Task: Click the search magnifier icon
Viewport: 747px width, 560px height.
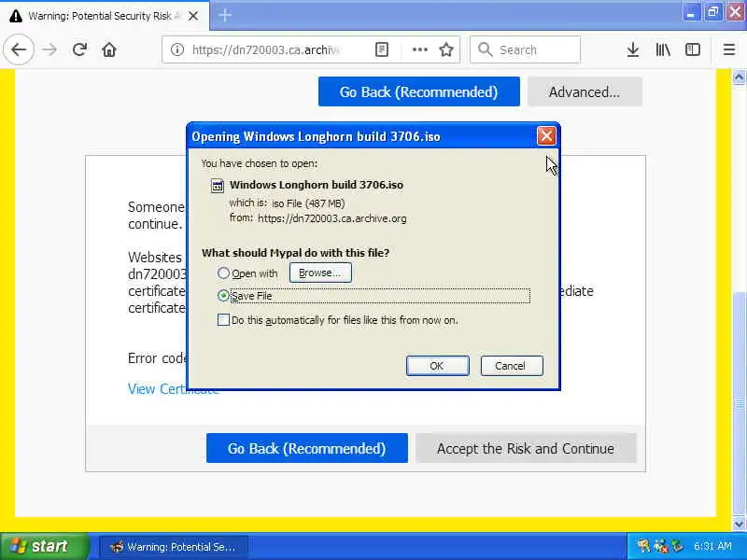Action: tap(485, 49)
